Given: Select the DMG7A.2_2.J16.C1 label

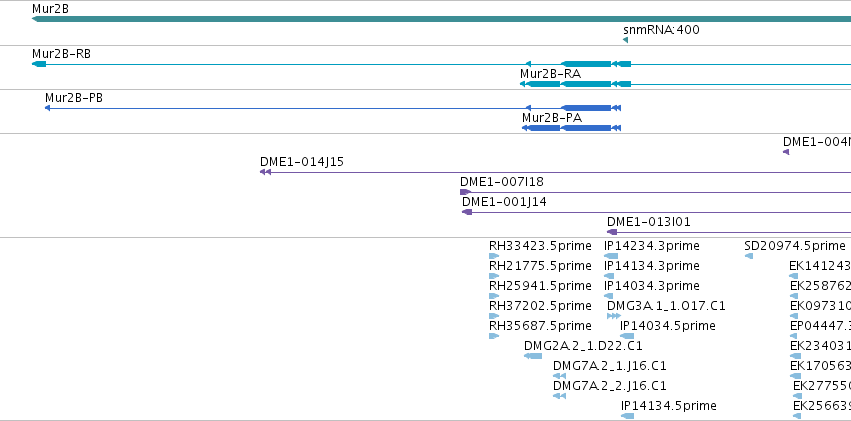Looking at the screenshot, I should [x=609, y=386].
